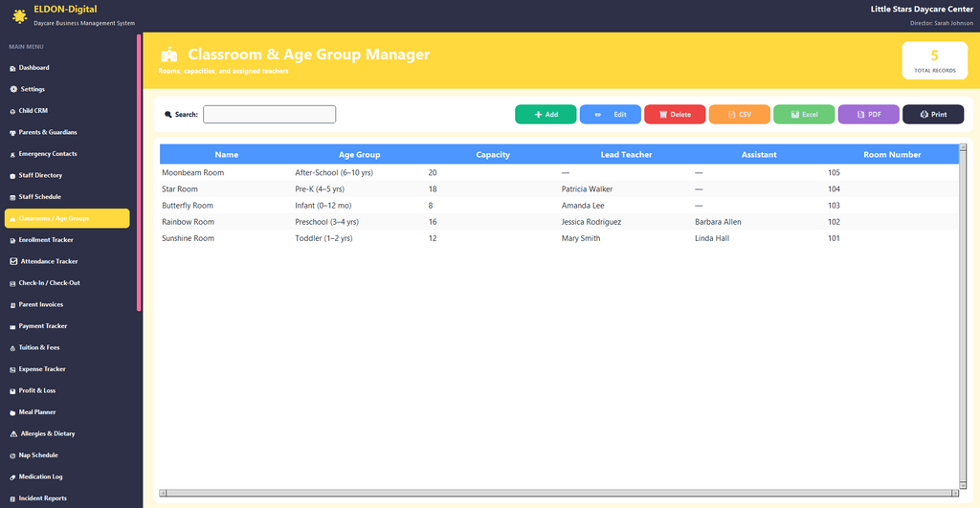Click the table's vertical scrollbar
The width and height of the screenshot is (980, 508).
point(963,316)
